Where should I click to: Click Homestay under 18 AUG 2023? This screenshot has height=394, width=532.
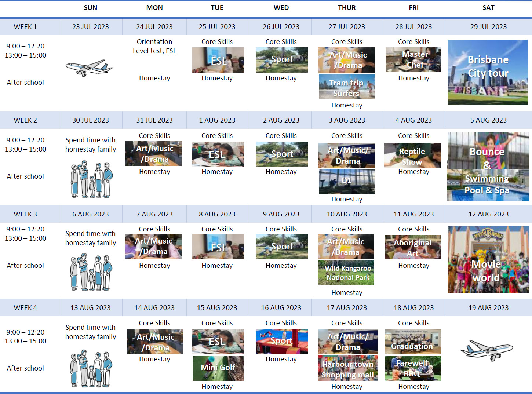click(x=413, y=387)
